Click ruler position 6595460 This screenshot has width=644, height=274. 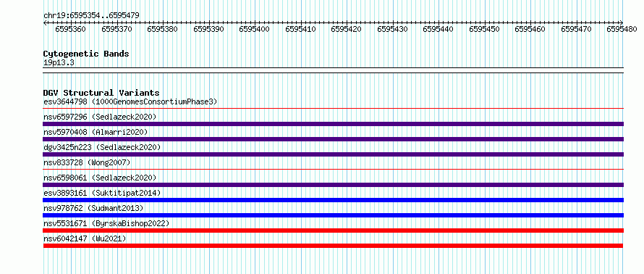point(530,29)
